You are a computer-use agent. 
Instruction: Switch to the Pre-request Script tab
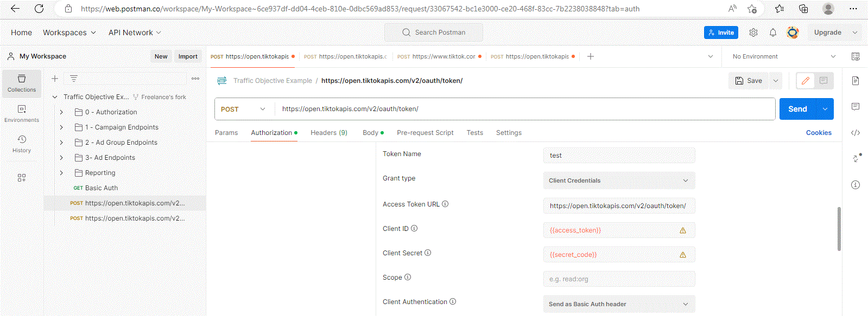[x=425, y=133]
